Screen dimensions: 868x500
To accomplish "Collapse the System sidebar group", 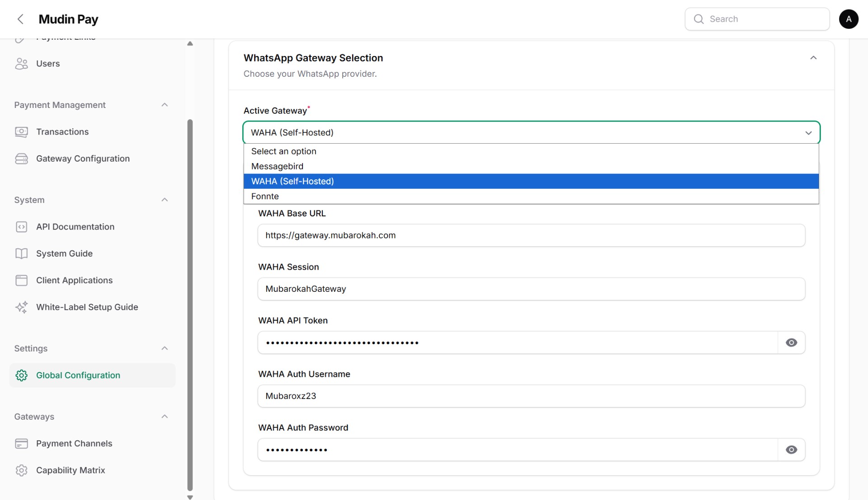I will tap(165, 200).
